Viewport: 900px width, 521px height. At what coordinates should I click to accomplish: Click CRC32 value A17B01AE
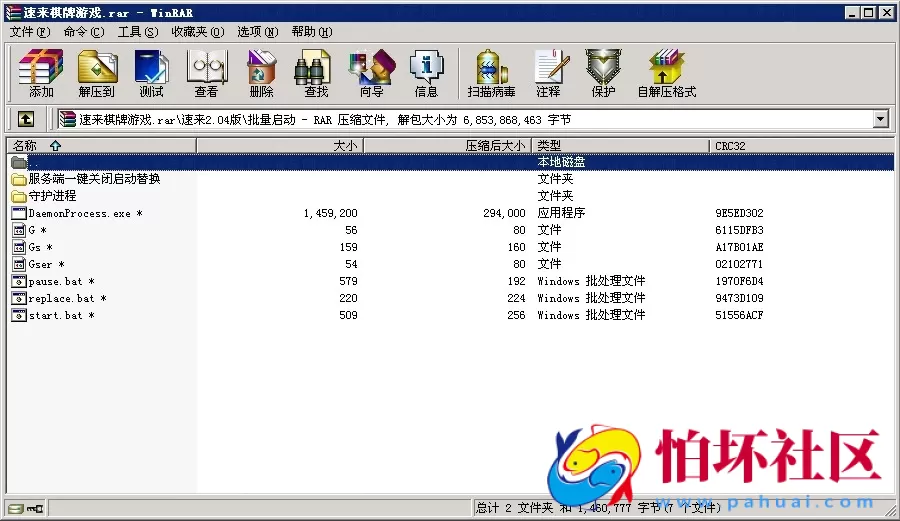tap(739, 247)
